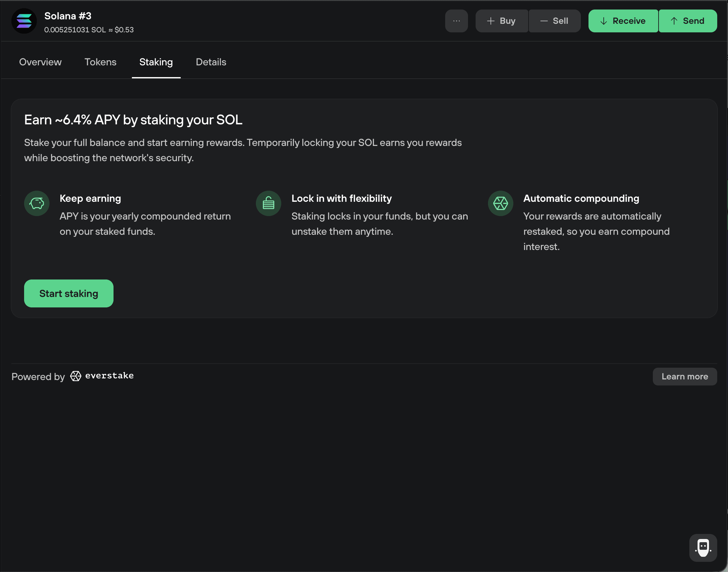
Task: Open the three-dots more options menu
Action: tap(456, 21)
